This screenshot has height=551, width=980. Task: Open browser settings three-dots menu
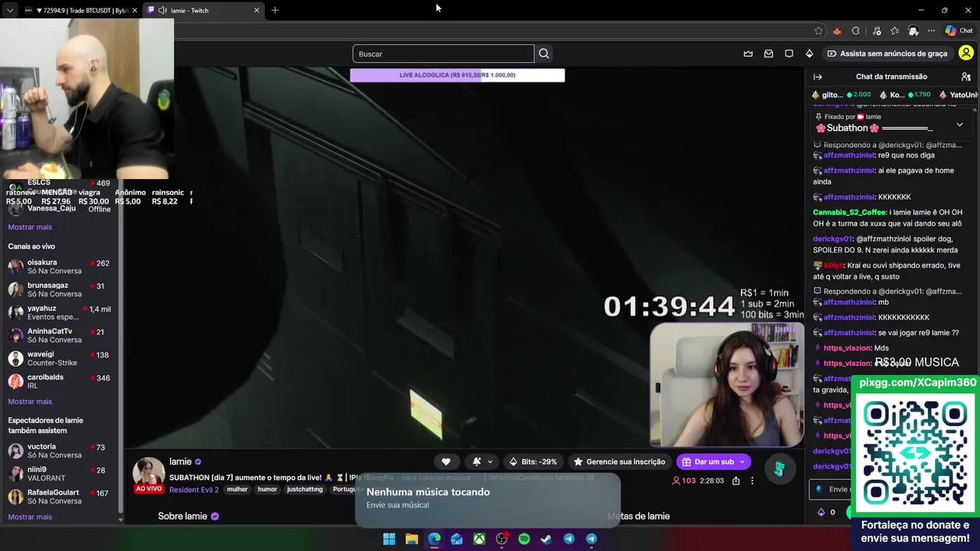931,31
